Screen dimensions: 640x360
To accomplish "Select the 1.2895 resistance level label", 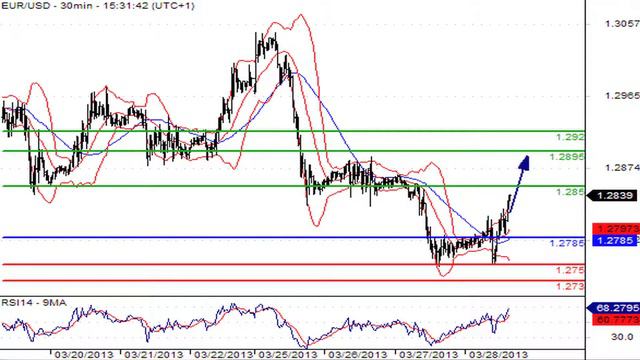I will click(567, 157).
